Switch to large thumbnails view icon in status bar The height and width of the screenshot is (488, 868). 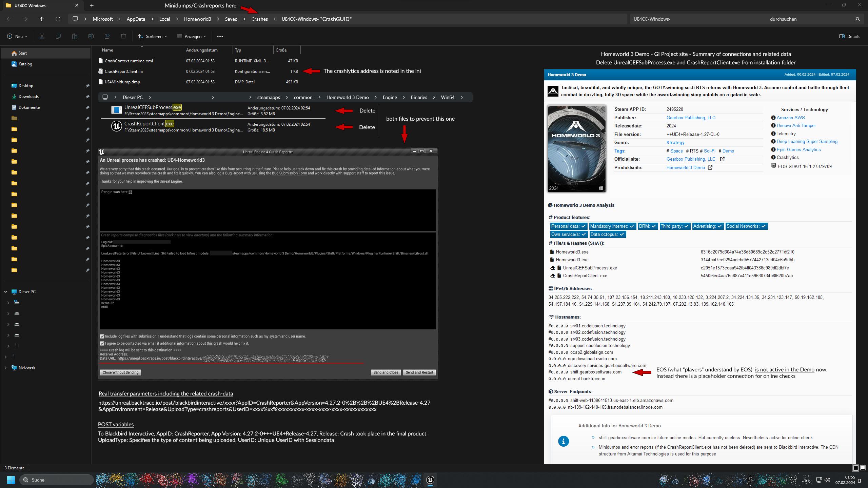(x=863, y=468)
